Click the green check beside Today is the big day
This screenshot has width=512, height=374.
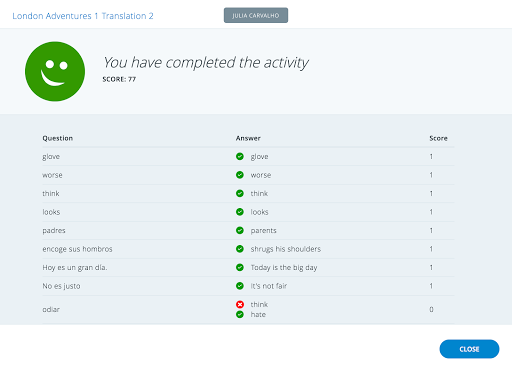240,267
